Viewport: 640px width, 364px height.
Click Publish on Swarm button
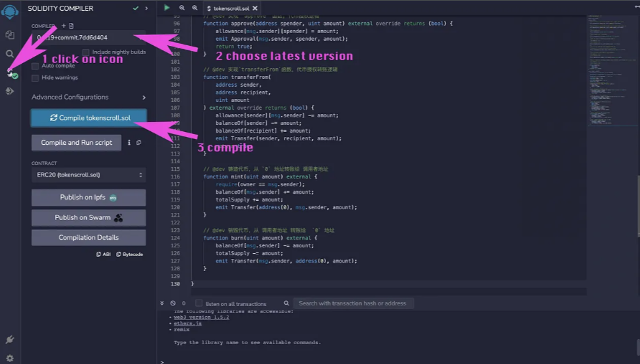pyautogui.click(x=89, y=217)
